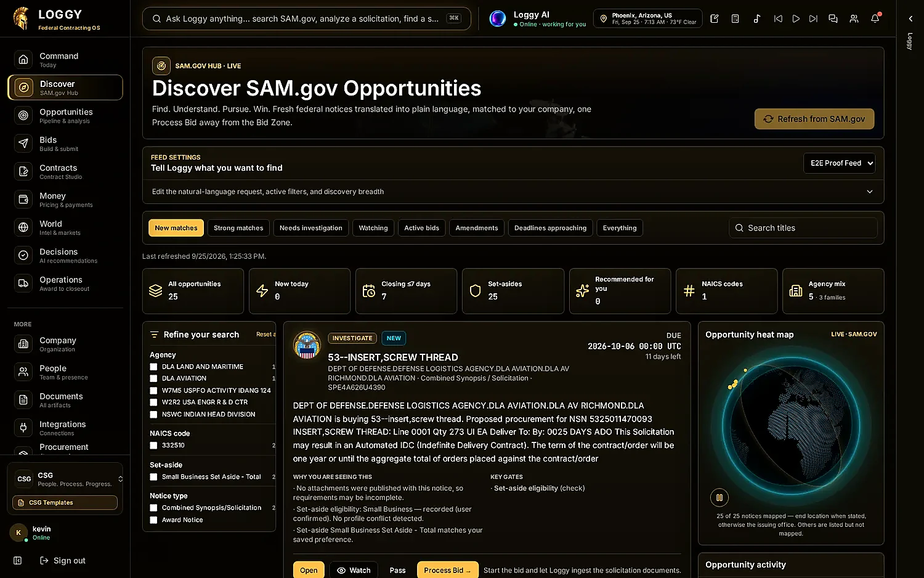Open Opportunities target icon
Viewport: 924px width, 578px height.
coord(23,115)
